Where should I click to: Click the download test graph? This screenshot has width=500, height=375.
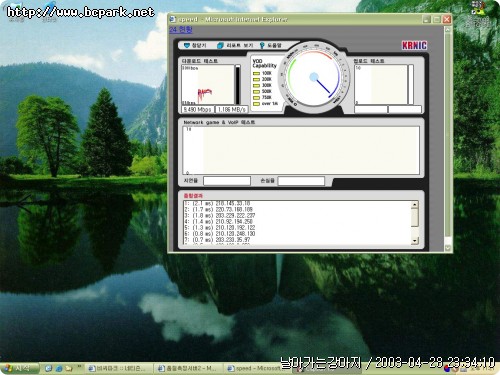(208, 85)
